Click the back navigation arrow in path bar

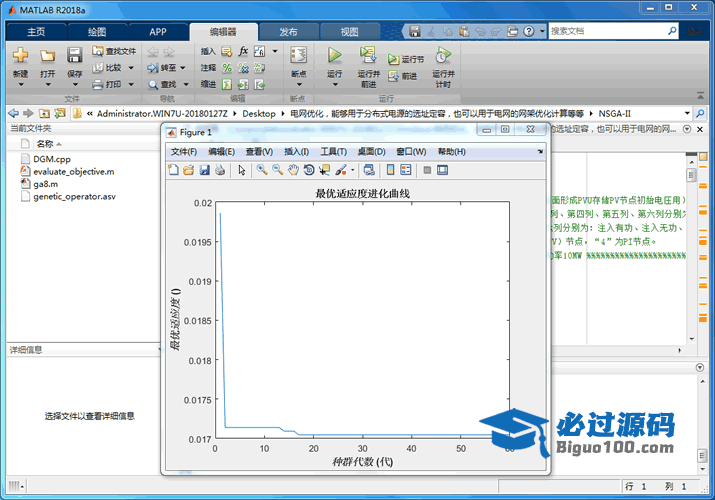pos(14,113)
